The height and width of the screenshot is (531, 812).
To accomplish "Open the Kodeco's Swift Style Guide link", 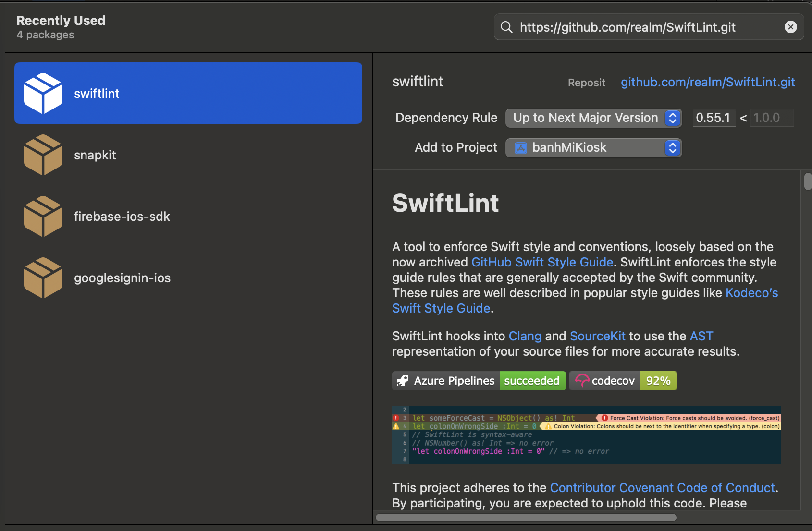I will pyautogui.click(x=751, y=293).
